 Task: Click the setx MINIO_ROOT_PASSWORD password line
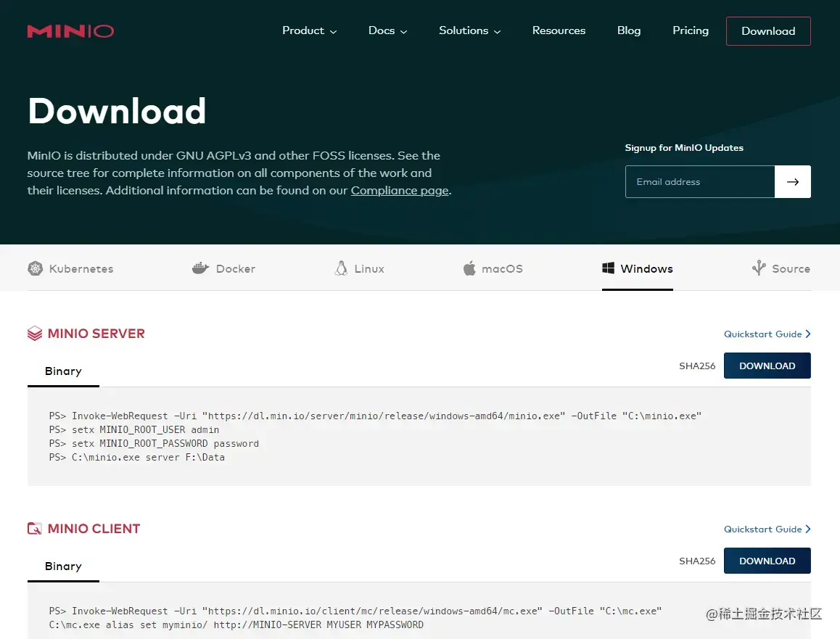coord(154,443)
